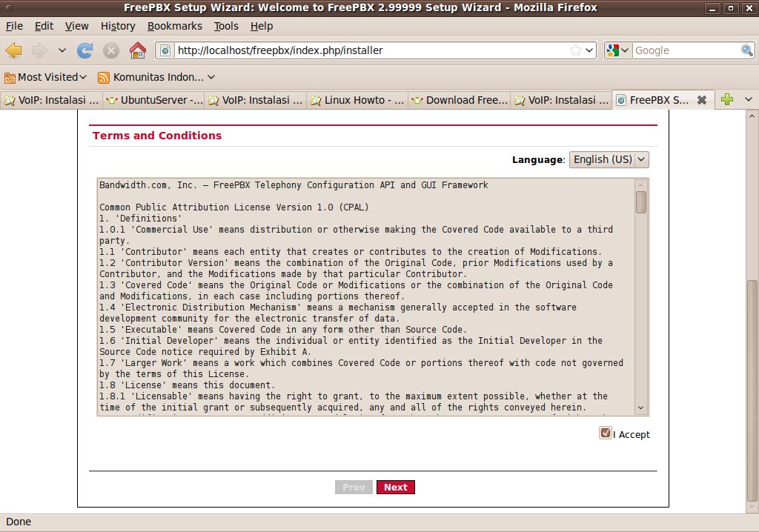
Task: Open the Language dropdown English (US)
Action: [609, 159]
